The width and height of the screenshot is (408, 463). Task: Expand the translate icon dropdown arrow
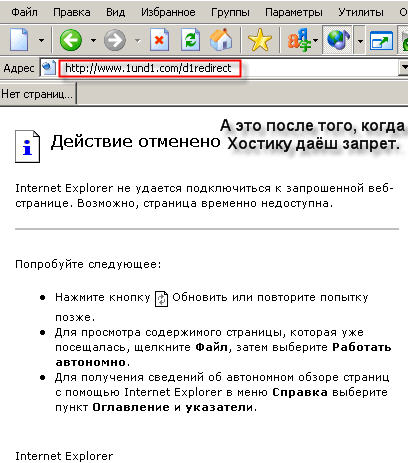click(x=315, y=41)
